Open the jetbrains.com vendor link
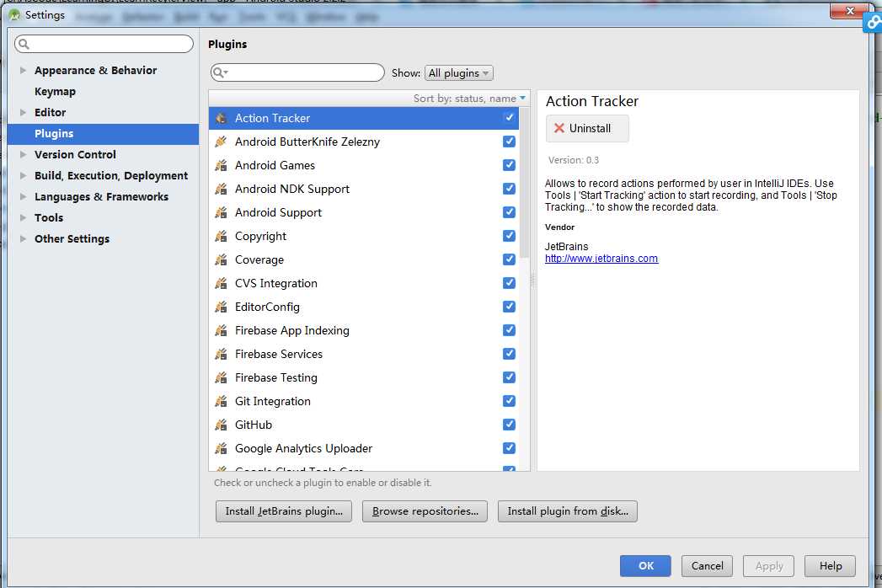Viewport: 882px width, 588px height. tap(601, 259)
